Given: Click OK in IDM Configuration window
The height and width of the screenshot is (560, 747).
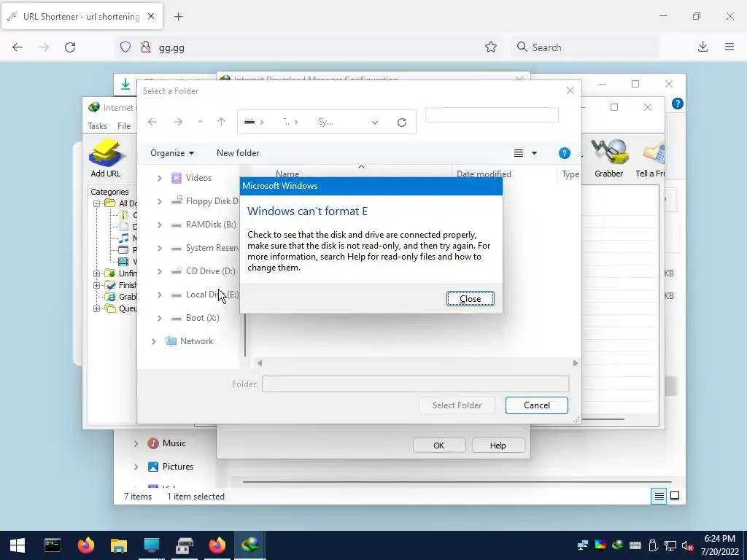Looking at the screenshot, I should point(438,446).
